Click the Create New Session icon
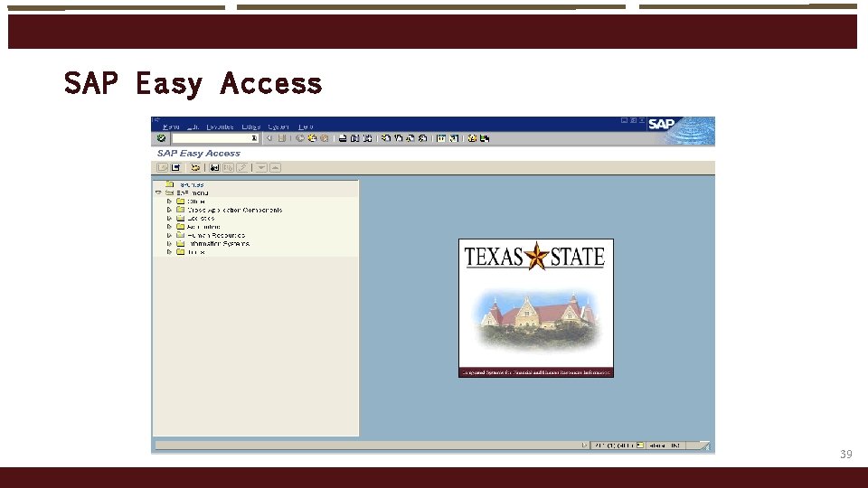Viewport: 868px width, 488px height. tap(441, 138)
